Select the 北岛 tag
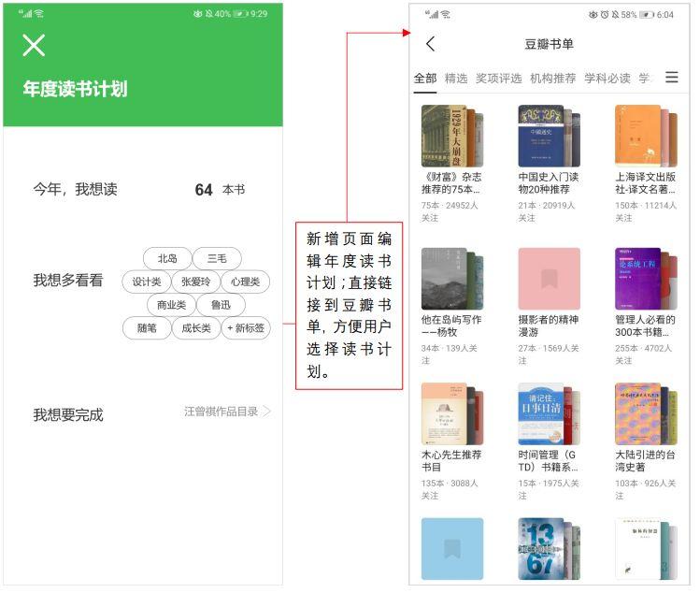 (x=167, y=259)
